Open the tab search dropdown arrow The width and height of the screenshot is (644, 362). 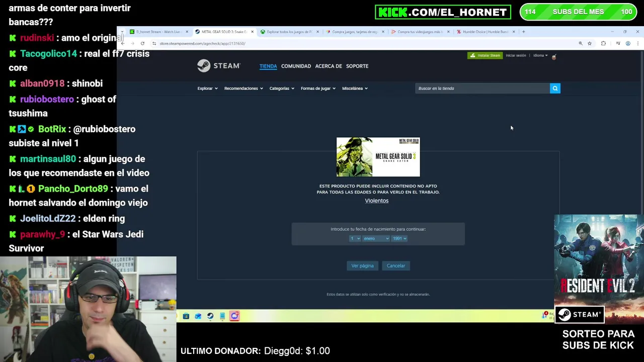tap(122, 32)
